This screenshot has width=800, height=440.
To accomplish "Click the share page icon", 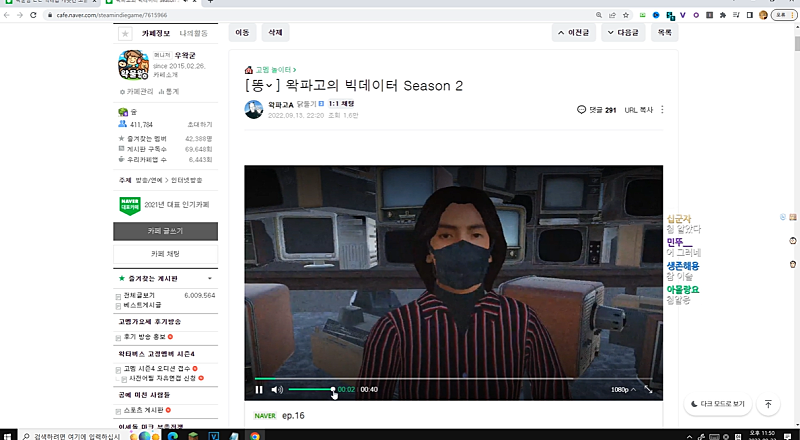I will (x=612, y=15).
